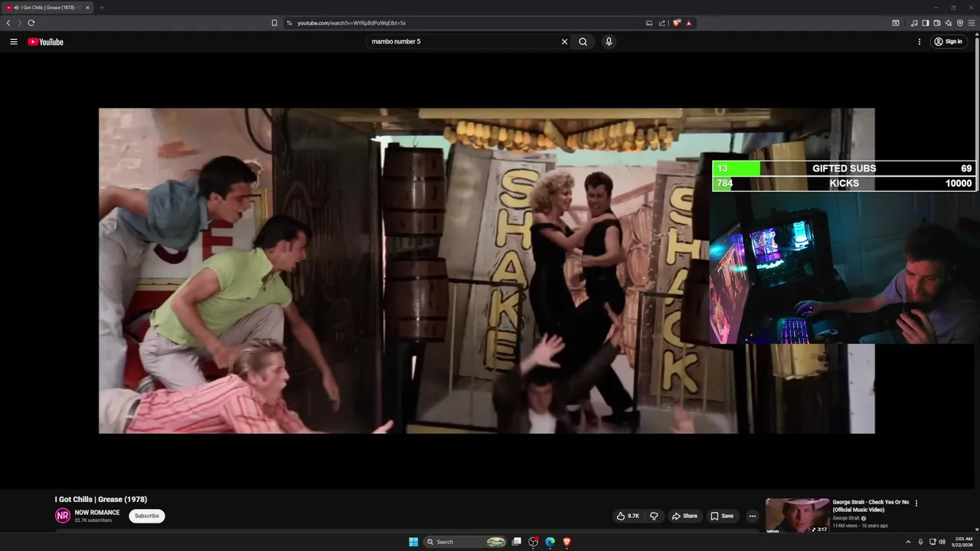Open 'George Strait - Check Yes Or No' title link
Viewport: 980px width, 551px height.
tap(871, 506)
